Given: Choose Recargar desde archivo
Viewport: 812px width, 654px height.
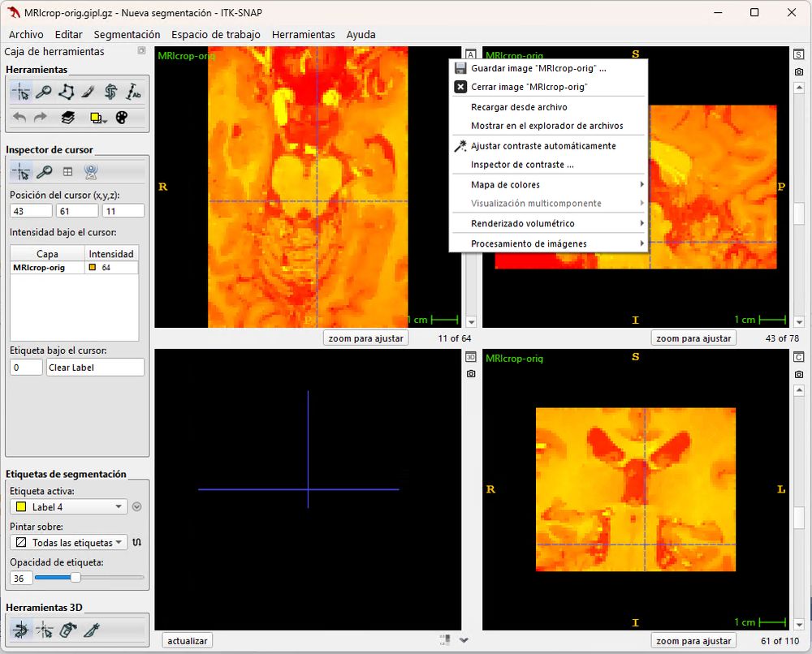Looking at the screenshot, I should [548, 107].
